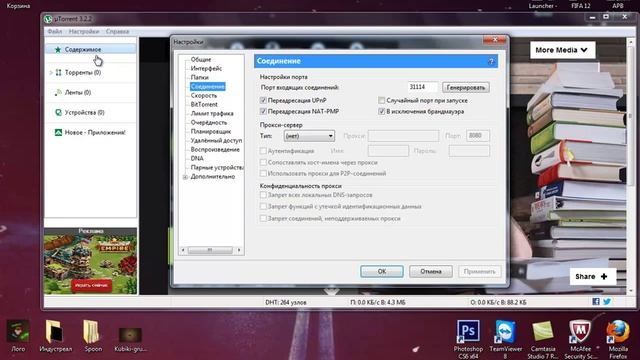Viewport: 640px width, 360px height.
Task: Check Запрет соединений, неподдерживаемых прокси
Action: coord(263,218)
